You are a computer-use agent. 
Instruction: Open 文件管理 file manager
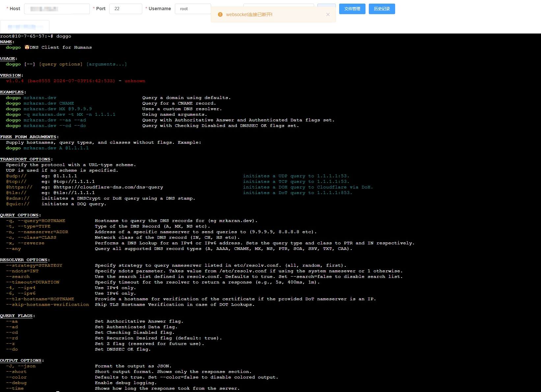click(352, 9)
